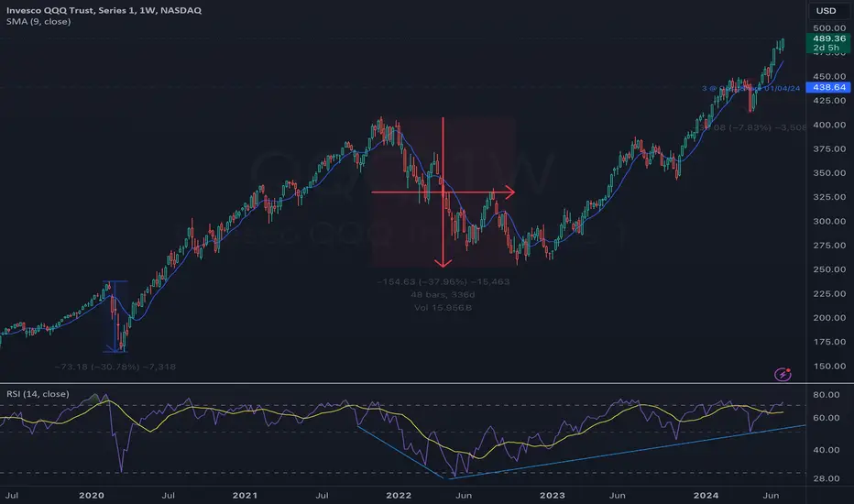Click the 2021 label on the time axis
Image resolution: width=854 pixels, height=504 pixels.
point(245,495)
